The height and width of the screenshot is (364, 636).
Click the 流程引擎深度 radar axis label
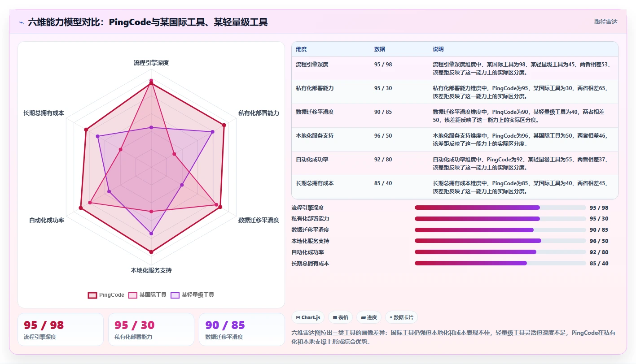[151, 63]
